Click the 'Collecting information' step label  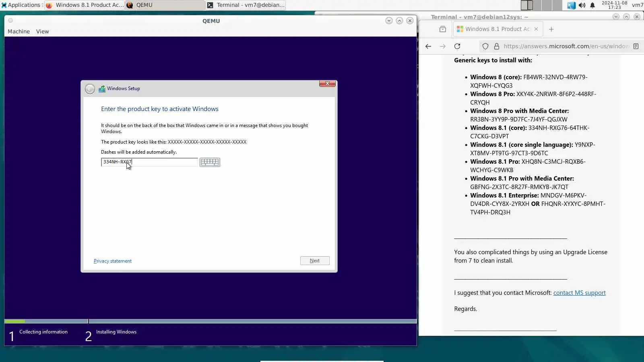[43, 332]
